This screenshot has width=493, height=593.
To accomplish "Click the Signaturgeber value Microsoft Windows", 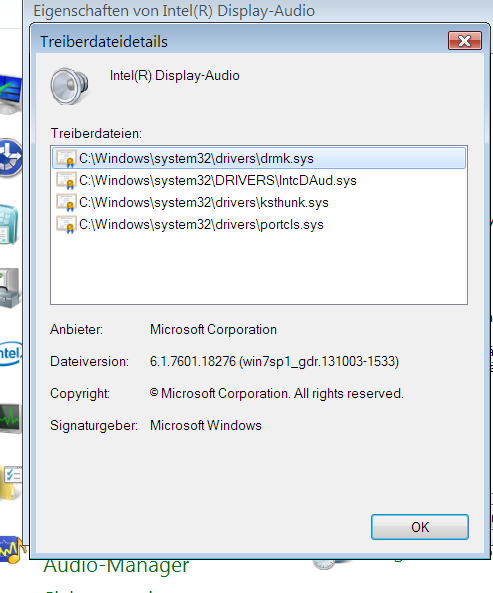I will 206,425.
